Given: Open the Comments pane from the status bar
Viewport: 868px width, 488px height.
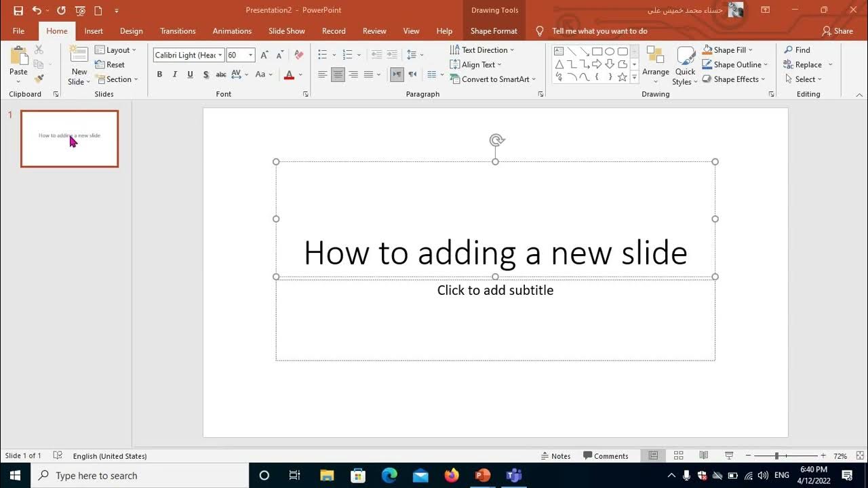Looking at the screenshot, I should [606, 456].
